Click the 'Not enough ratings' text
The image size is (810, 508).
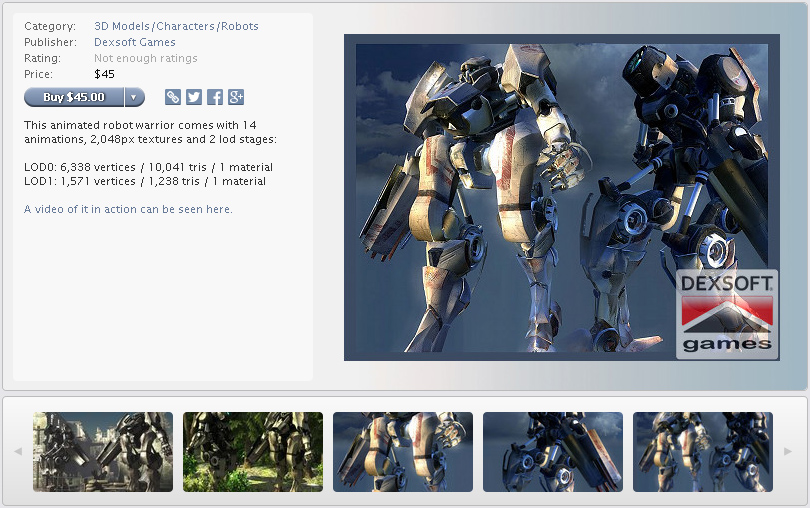point(146,58)
